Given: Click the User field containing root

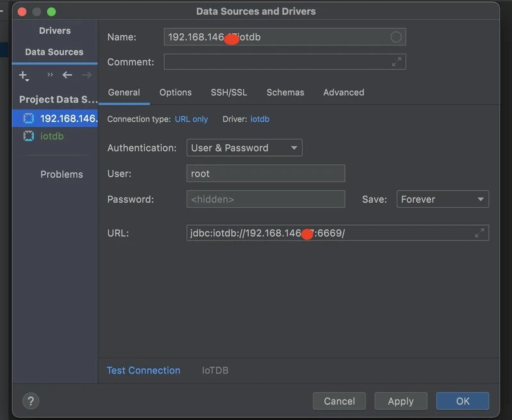Looking at the screenshot, I should 266,173.
